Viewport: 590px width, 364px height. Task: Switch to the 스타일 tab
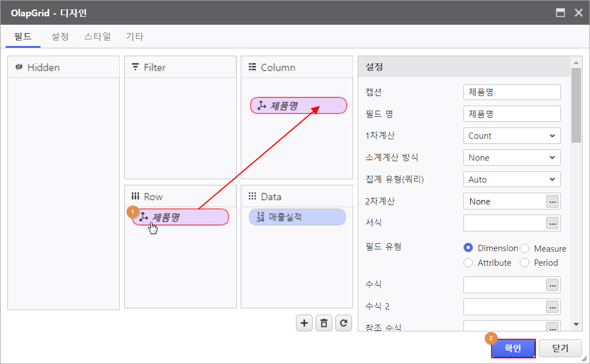click(x=97, y=37)
